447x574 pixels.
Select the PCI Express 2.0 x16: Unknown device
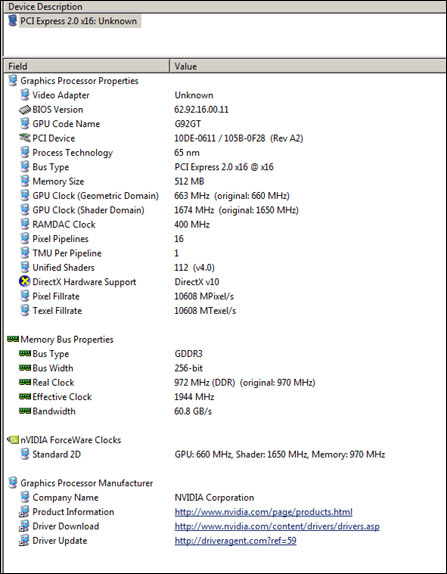[78, 21]
